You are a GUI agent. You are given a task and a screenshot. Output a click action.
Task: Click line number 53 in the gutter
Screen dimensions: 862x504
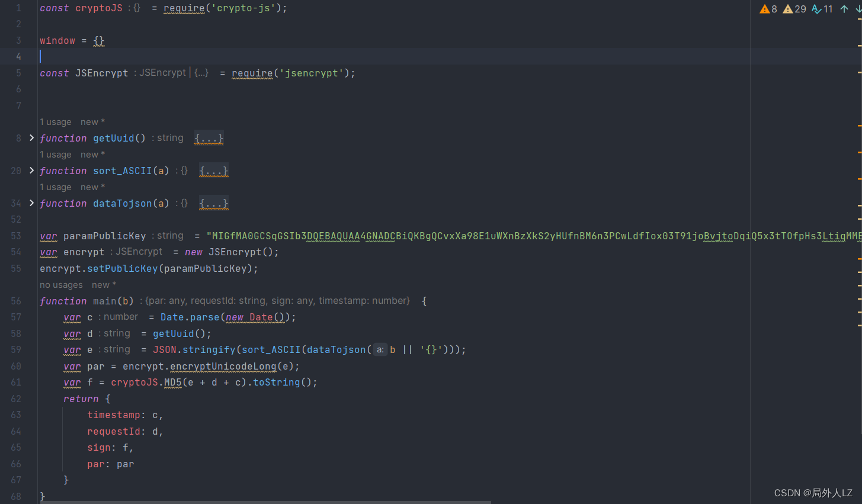pos(16,236)
